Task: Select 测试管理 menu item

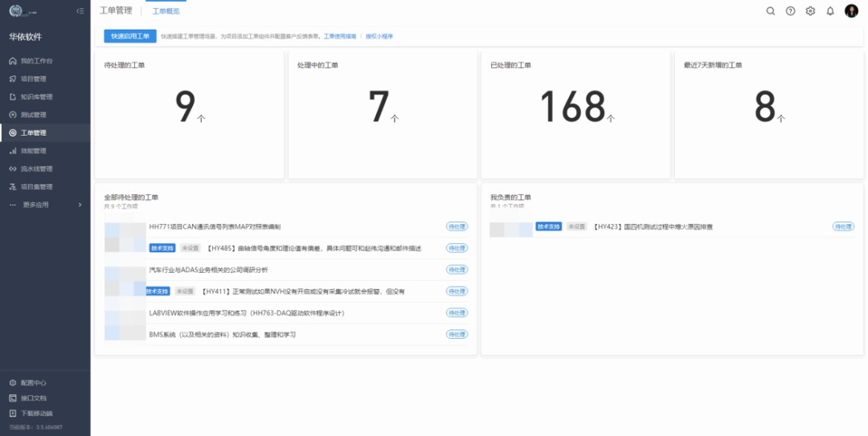Action: pyautogui.click(x=33, y=115)
